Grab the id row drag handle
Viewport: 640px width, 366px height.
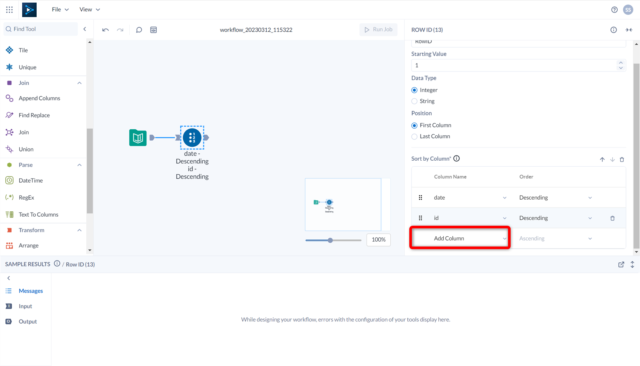[x=420, y=218]
